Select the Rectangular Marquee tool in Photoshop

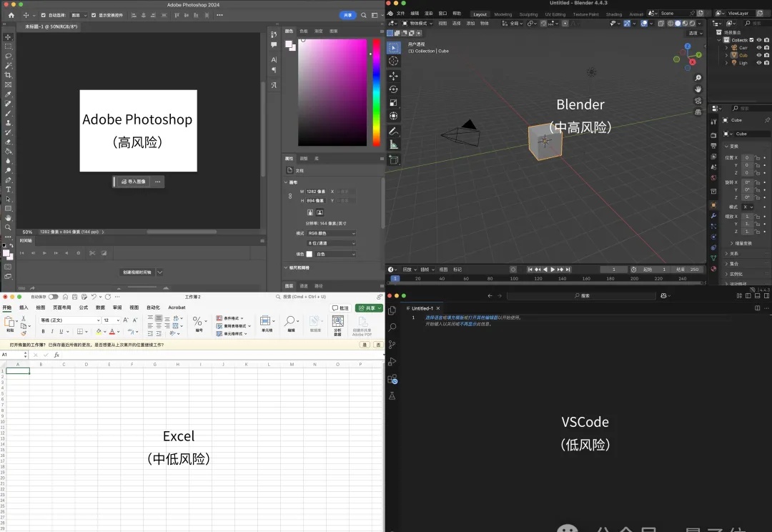[x=9, y=46]
